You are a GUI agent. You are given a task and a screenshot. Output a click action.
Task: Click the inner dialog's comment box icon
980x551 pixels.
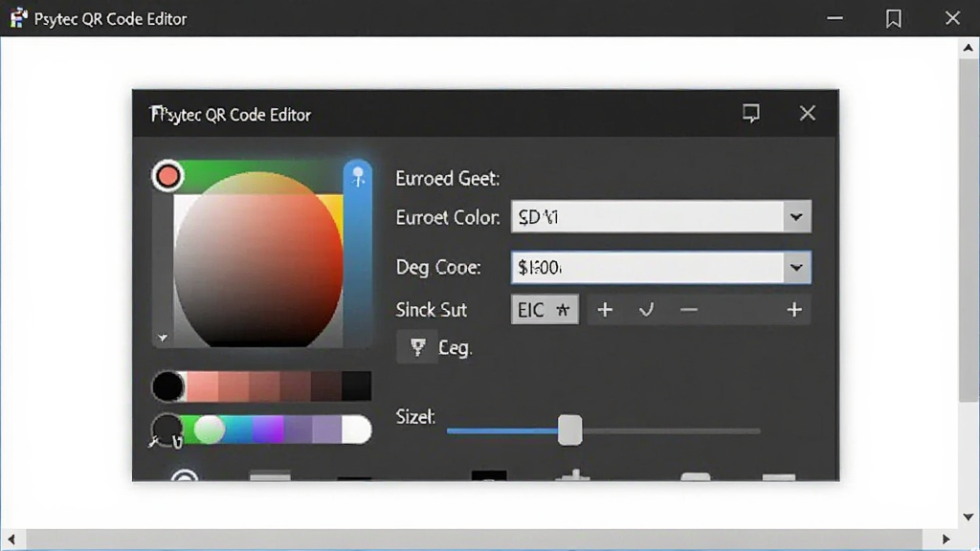click(751, 113)
